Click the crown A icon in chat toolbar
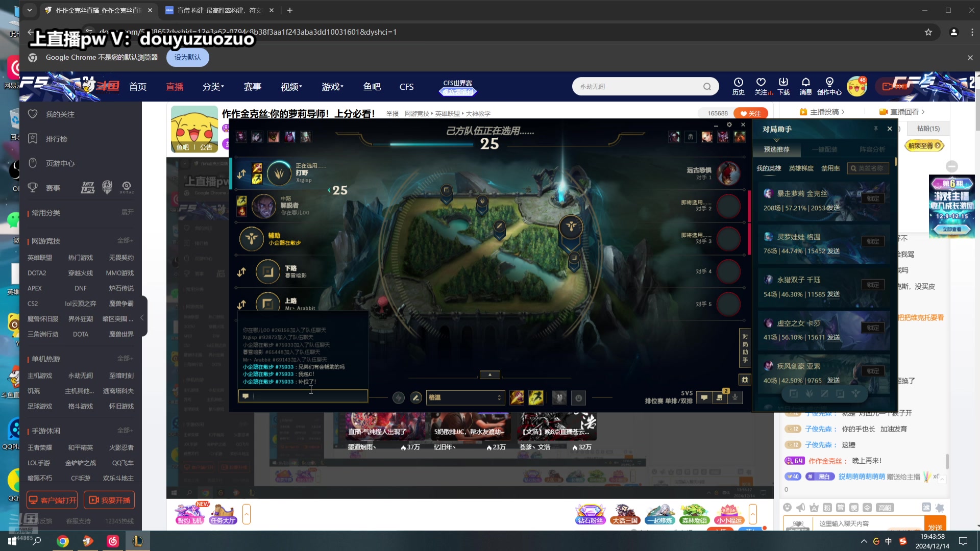The width and height of the screenshot is (980, 551). (x=814, y=507)
